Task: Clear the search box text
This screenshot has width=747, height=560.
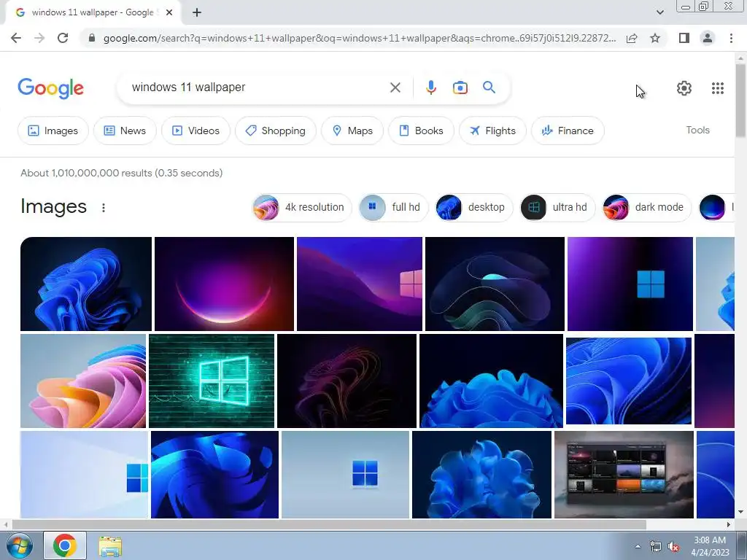Action: (x=395, y=87)
